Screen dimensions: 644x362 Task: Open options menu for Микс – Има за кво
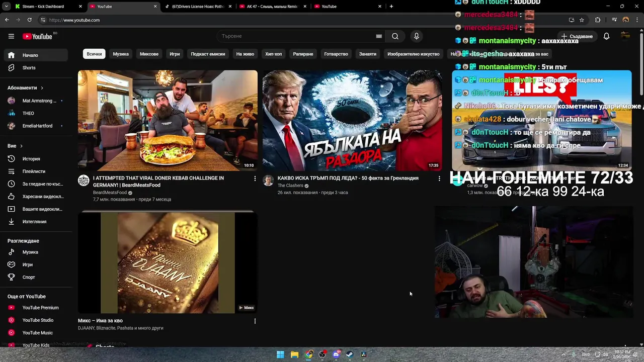coord(255,321)
